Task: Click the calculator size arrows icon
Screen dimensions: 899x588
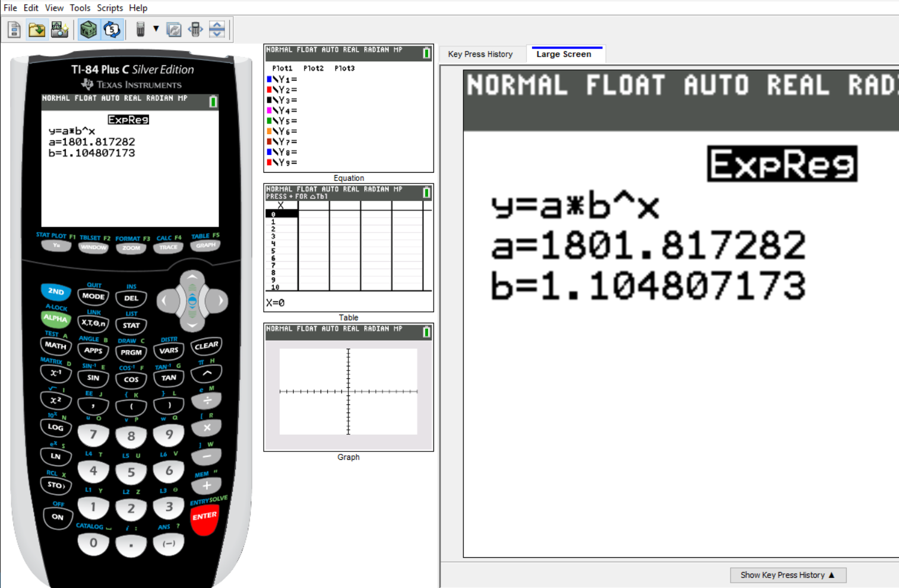Action: pyautogui.click(x=195, y=29)
